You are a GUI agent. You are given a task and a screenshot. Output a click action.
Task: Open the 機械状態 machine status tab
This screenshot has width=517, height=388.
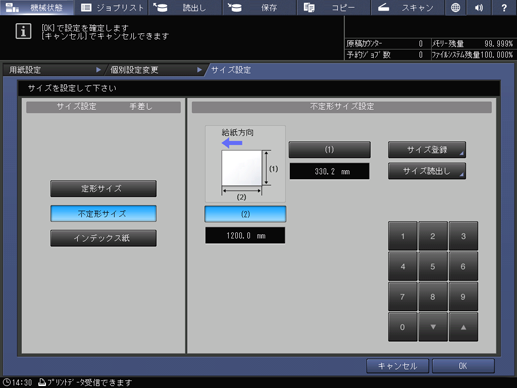tap(37, 7)
